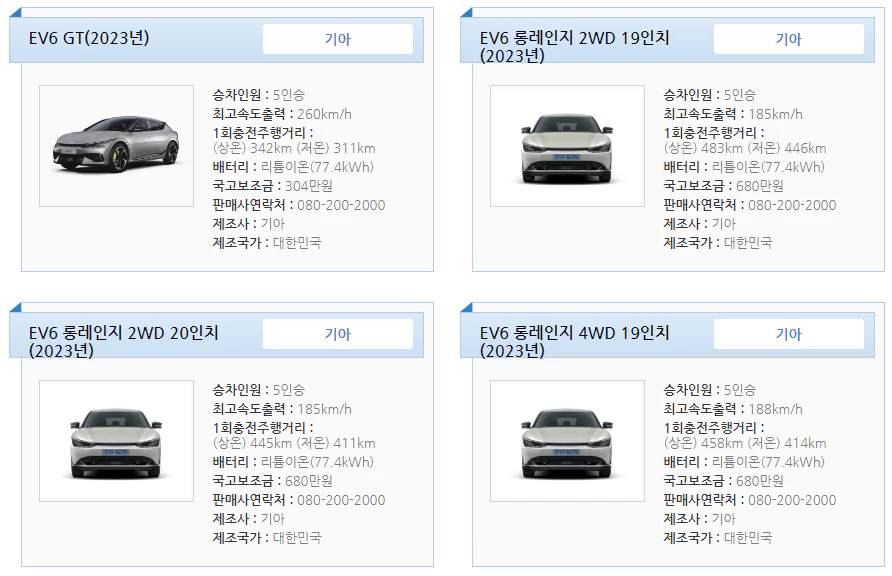Click the 304만원 subsidy value
Image resolution: width=892 pixels, height=576 pixels.
309,186
